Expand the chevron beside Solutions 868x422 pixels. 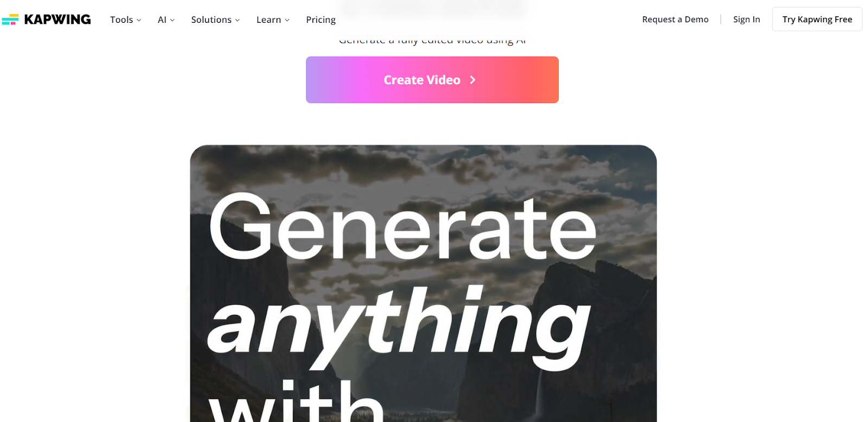coord(237,20)
